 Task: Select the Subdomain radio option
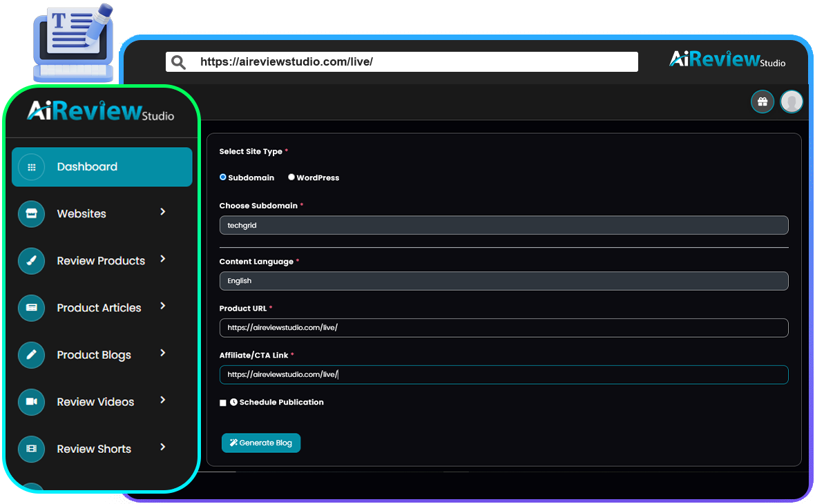[x=223, y=177]
